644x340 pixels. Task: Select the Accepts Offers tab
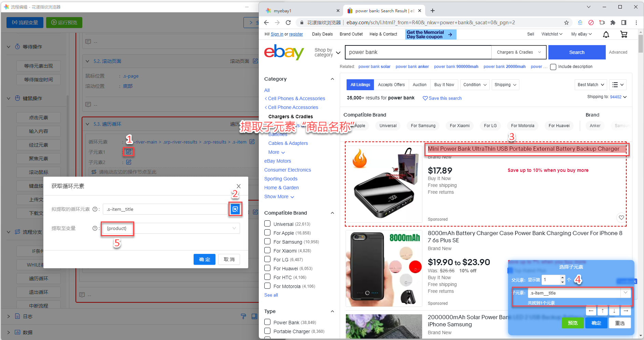coord(391,85)
